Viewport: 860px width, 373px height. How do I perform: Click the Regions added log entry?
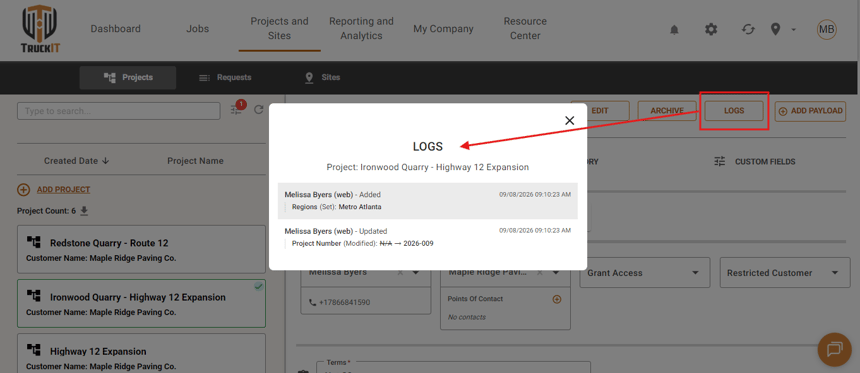(x=427, y=201)
